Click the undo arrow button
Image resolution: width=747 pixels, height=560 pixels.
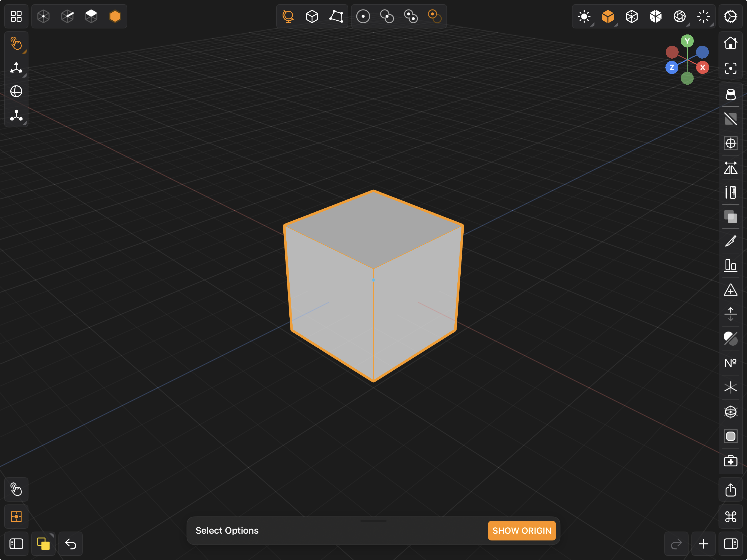pyautogui.click(x=71, y=544)
